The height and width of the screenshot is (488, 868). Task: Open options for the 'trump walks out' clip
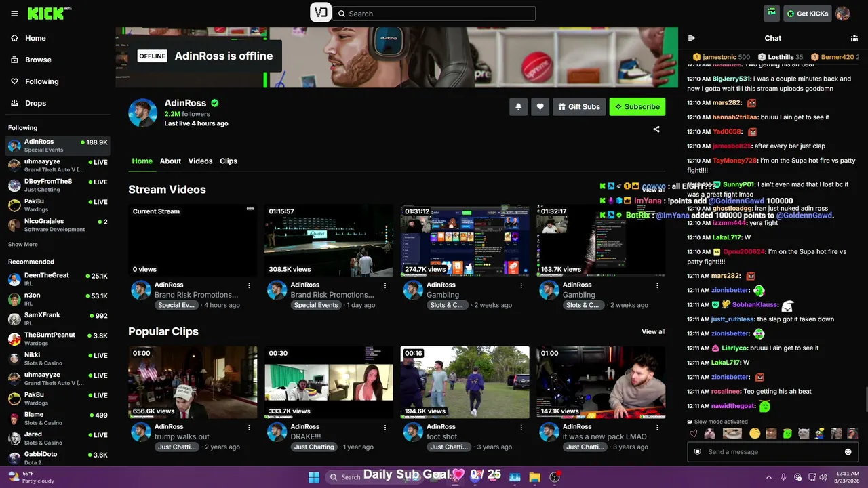249,427
